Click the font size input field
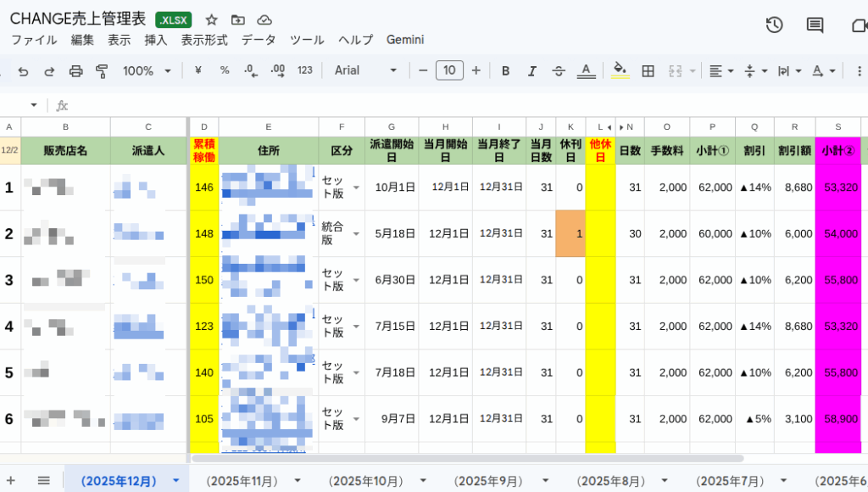This screenshot has height=492, width=868. coord(449,70)
